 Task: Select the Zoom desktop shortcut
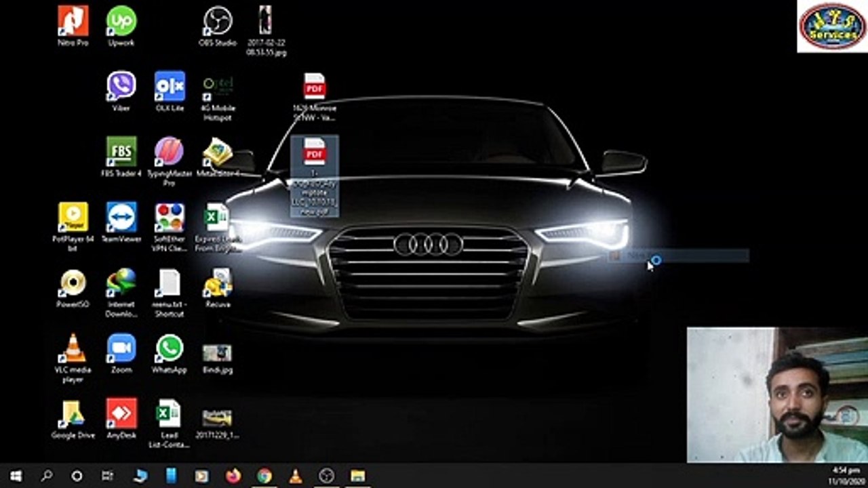121,354
